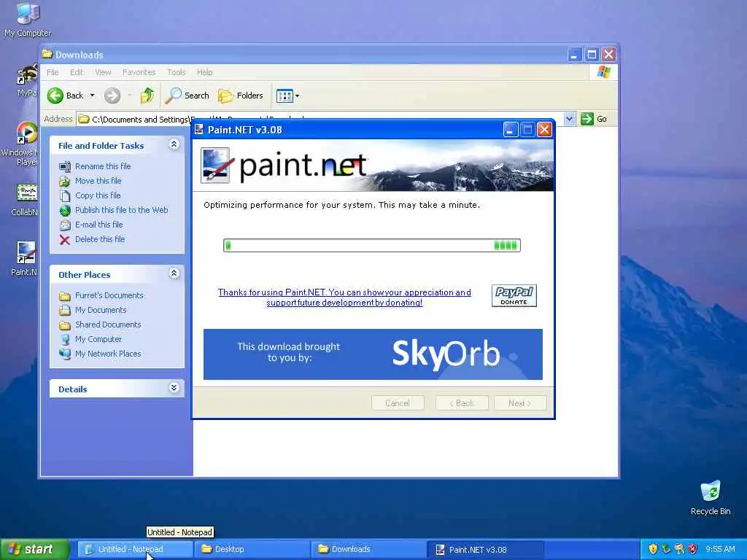Open My Documents in Other Places
This screenshot has width=747, height=560.
click(101, 311)
